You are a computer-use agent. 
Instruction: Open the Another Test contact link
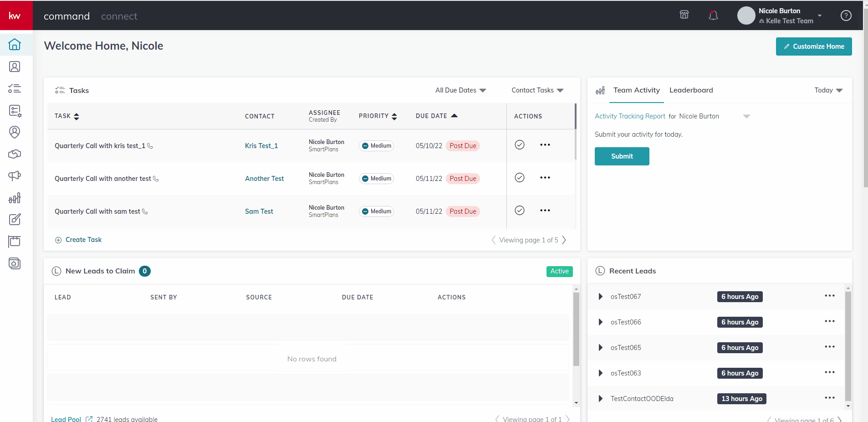click(x=264, y=179)
